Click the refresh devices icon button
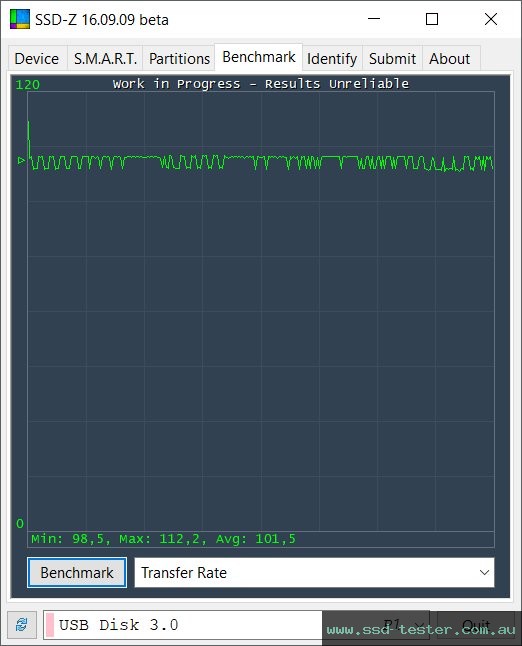This screenshot has width=522, height=646. coord(22,625)
